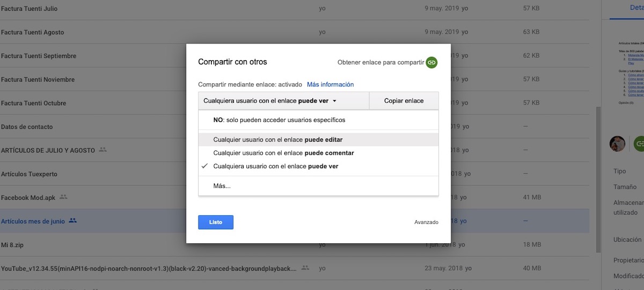This screenshot has height=290, width=644.
Task: Select the checked 'puede ver' option
Action: 275,166
